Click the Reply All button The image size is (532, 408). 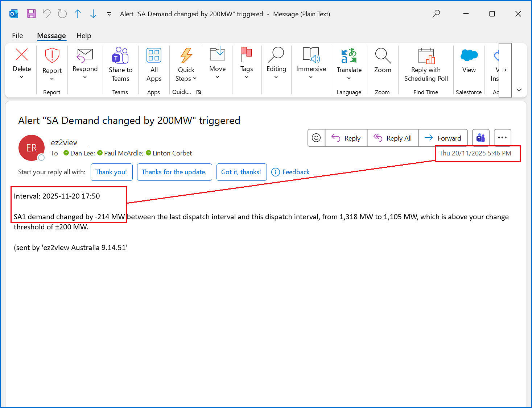(x=393, y=138)
